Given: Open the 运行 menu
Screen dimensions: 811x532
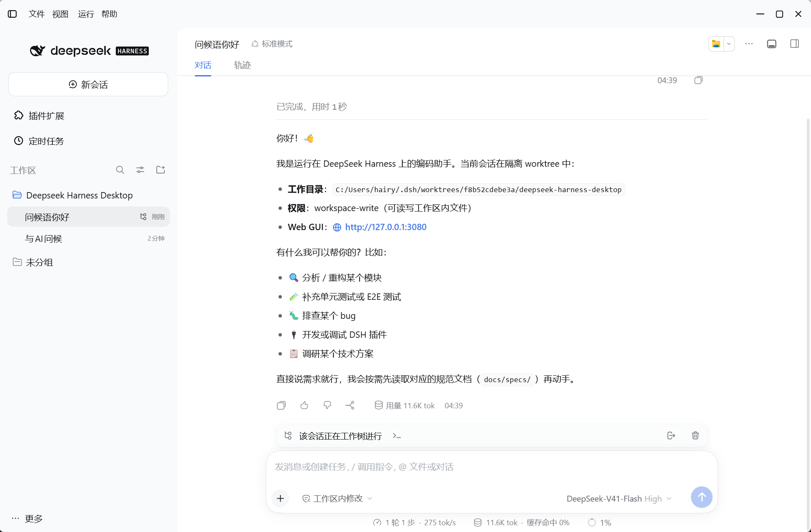Looking at the screenshot, I should coord(86,14).
